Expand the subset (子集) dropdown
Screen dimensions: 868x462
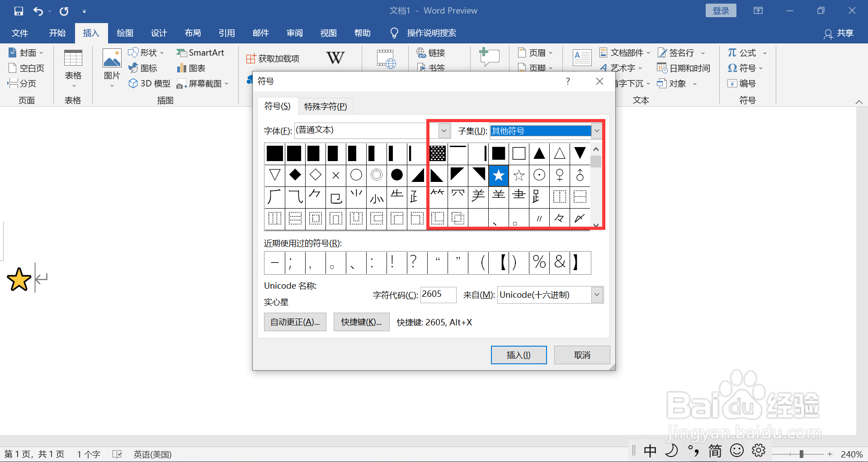pyautogui.click(x=597, y=131)
